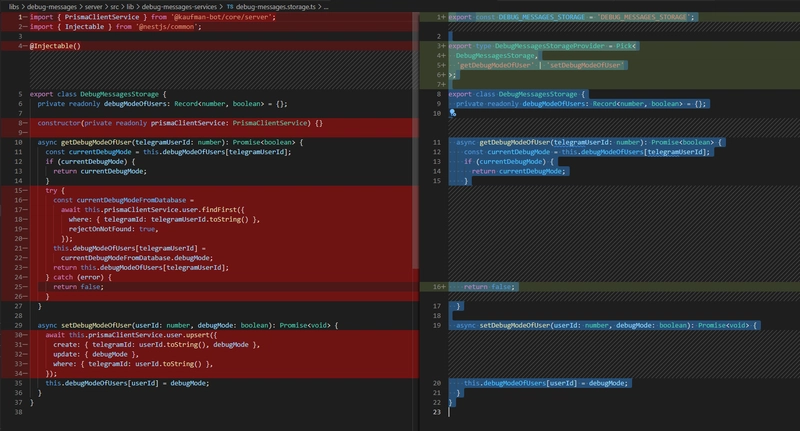Click the removed constructor line with prismaClientService
800x431 pixels.
(x=180, y=123)
